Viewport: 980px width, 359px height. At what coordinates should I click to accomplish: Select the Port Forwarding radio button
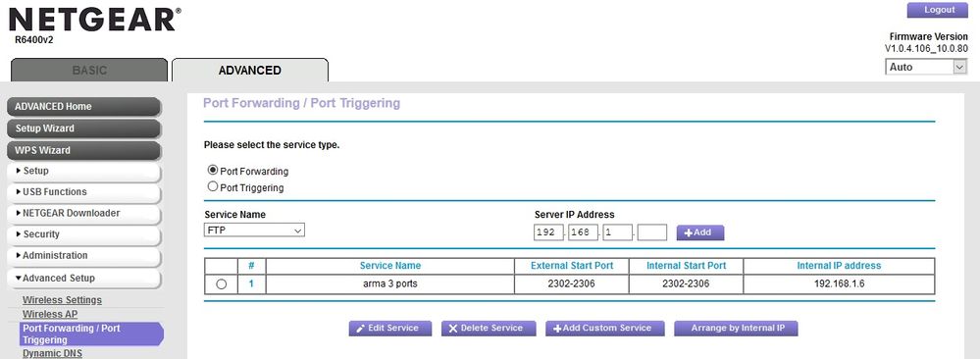[213, 170]
